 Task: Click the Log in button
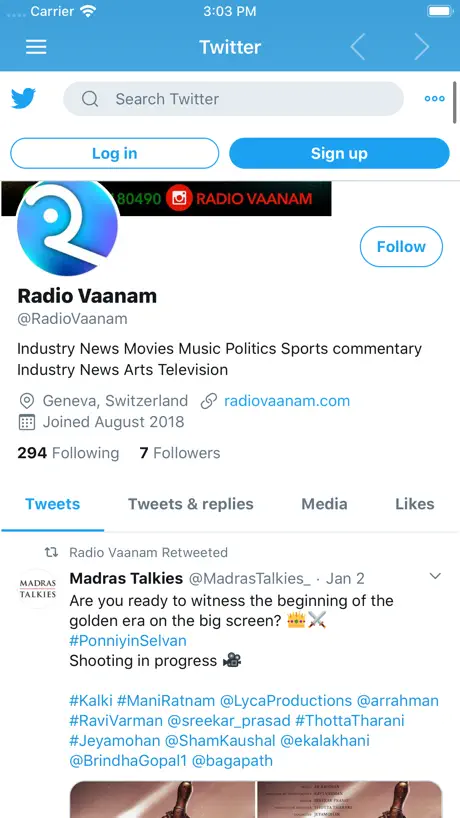click(x=115, y=153)
